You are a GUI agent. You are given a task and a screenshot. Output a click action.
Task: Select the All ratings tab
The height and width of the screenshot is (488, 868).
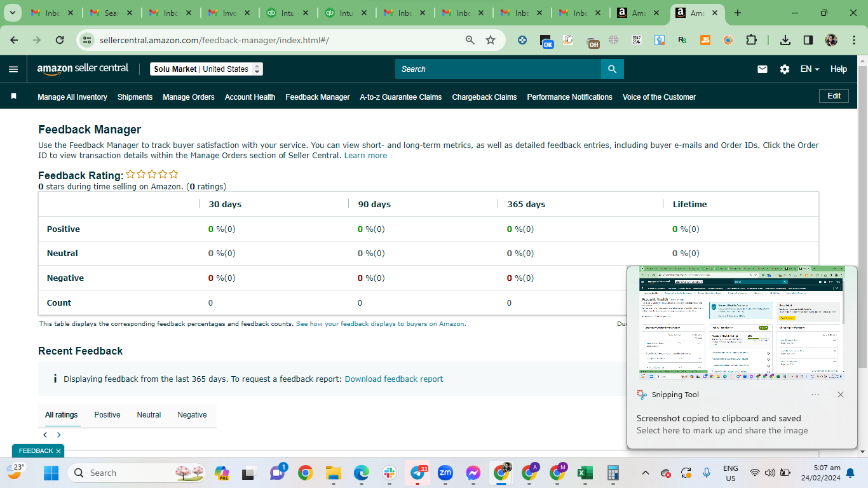(x=62, y=415)
